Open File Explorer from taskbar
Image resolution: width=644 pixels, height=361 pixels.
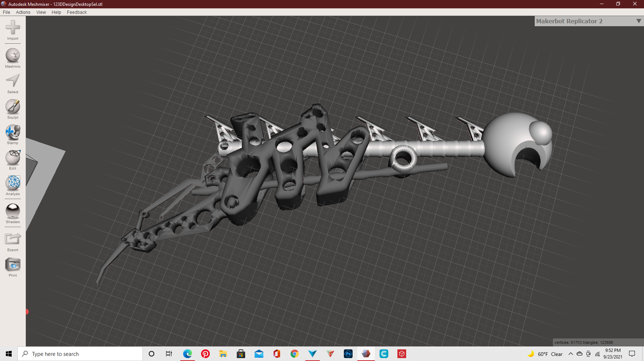[x=223, y=354]
